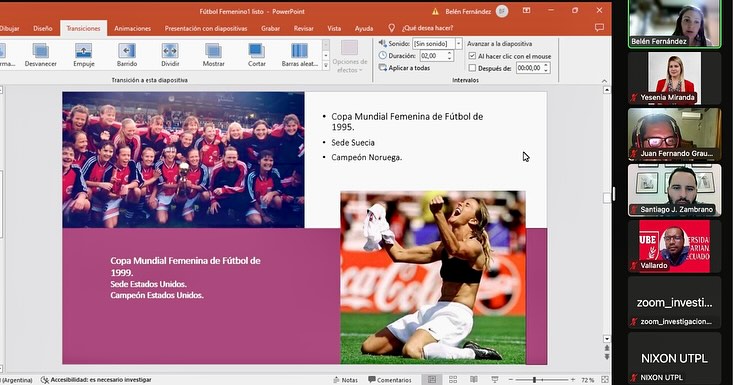Click 'Campeón Estados Unidos.' text
Viewport: 733px width, 385px height.
[157, 295]
